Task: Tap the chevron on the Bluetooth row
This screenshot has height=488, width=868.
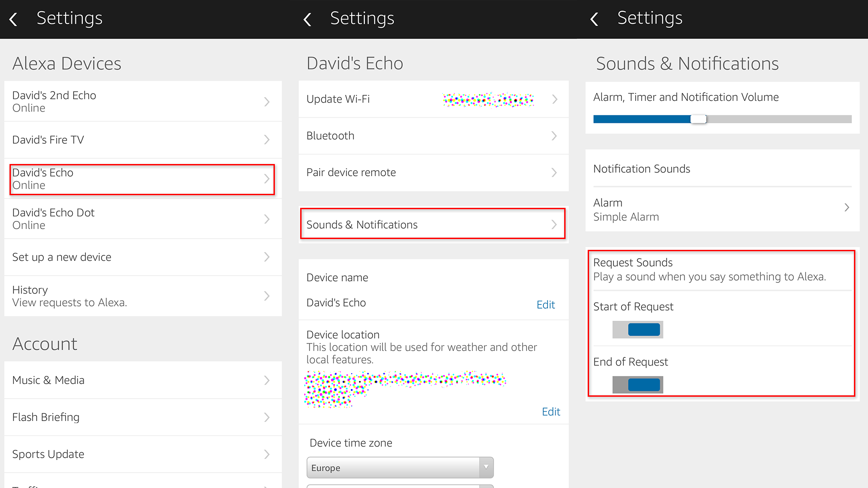Action: point(554,136)
